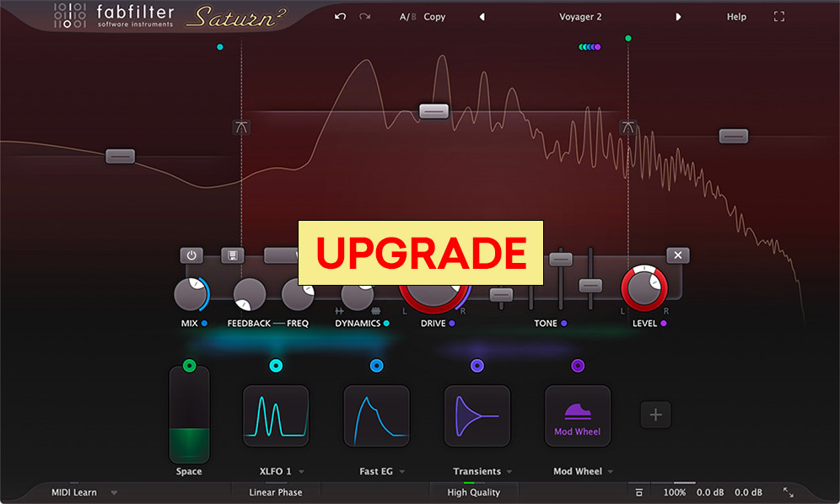Click the band preset save icon
The height and width of the screenshot is (504, 840).
click(232, 255)
